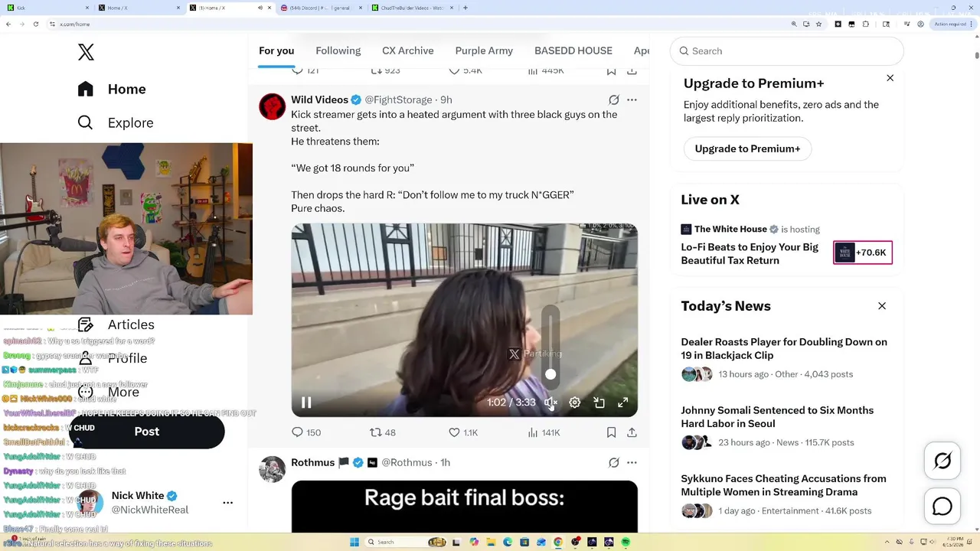Bookmark the top partially visible post
The image size is (980, 551).
[611, 70]
